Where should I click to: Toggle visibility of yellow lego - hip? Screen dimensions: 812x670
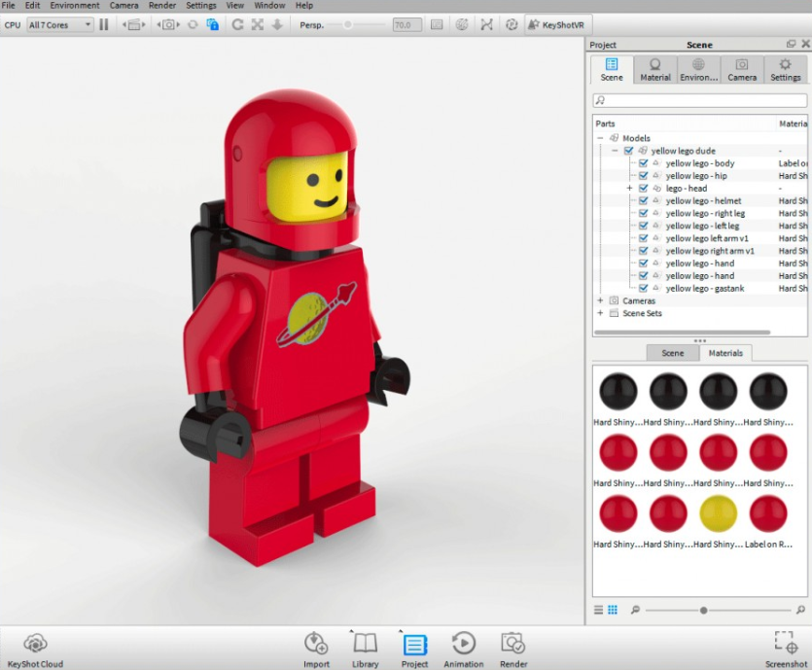click(643, 176)
